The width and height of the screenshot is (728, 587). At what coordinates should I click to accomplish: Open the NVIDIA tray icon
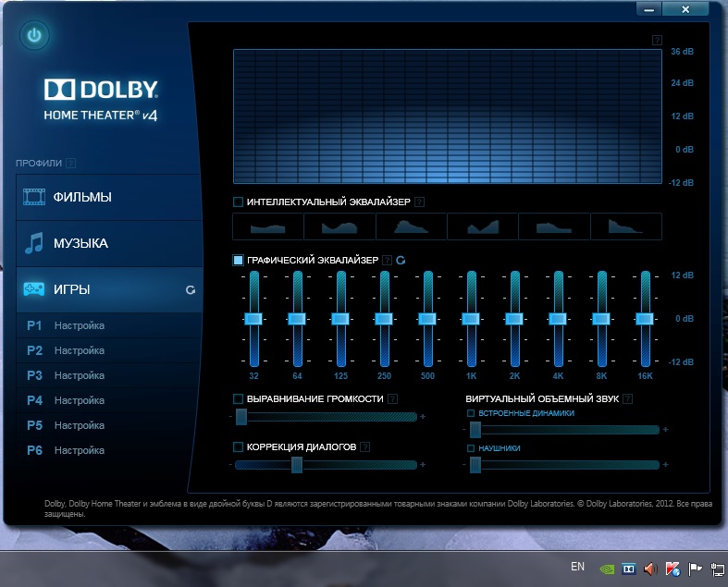click(608, 569)
